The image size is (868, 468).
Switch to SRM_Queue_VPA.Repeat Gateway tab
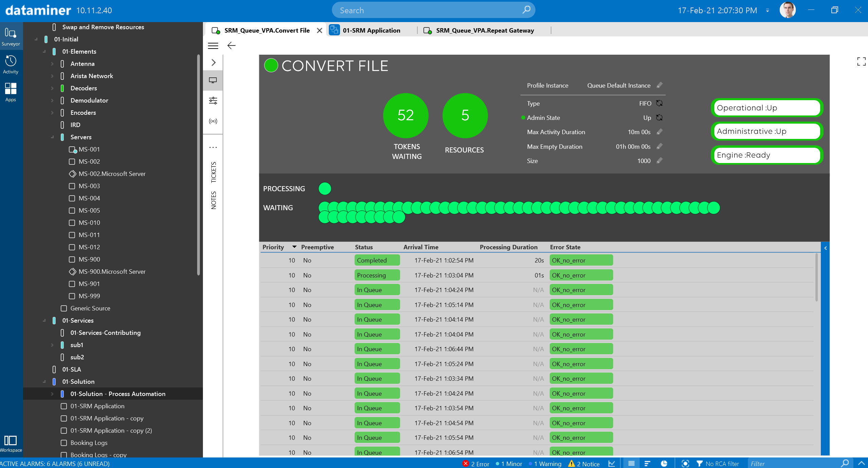[485, 30]
